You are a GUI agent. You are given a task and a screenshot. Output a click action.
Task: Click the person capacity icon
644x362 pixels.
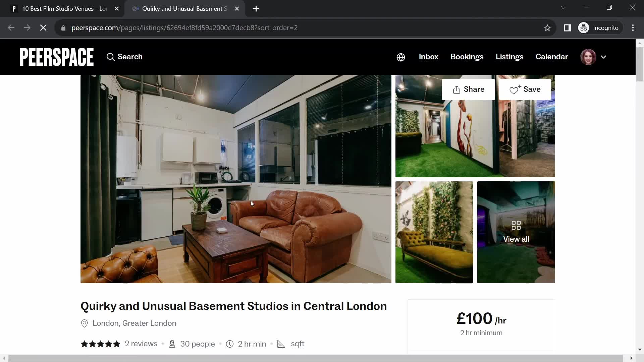172,344
